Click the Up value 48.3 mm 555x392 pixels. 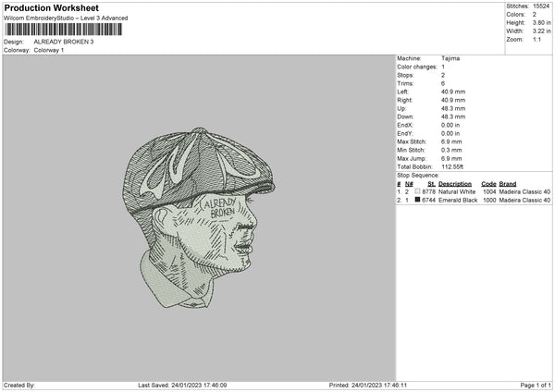coord(453,108)
